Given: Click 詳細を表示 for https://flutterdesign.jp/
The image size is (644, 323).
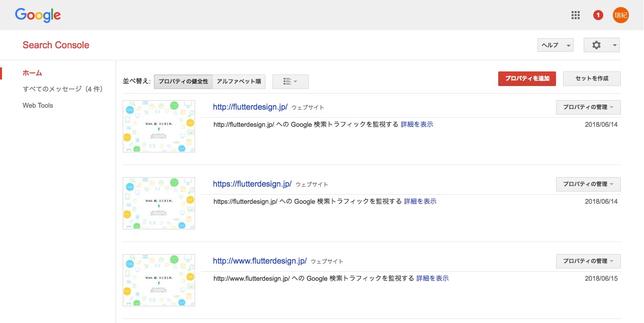Looking at the screenshot, I should 420,201.
